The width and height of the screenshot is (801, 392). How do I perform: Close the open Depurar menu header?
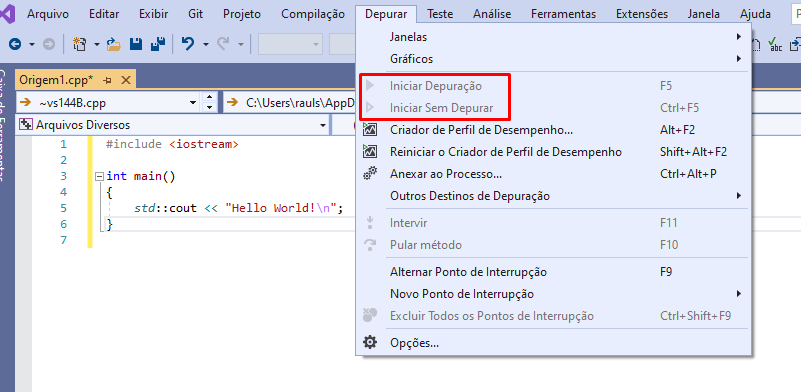coord(386,14)
